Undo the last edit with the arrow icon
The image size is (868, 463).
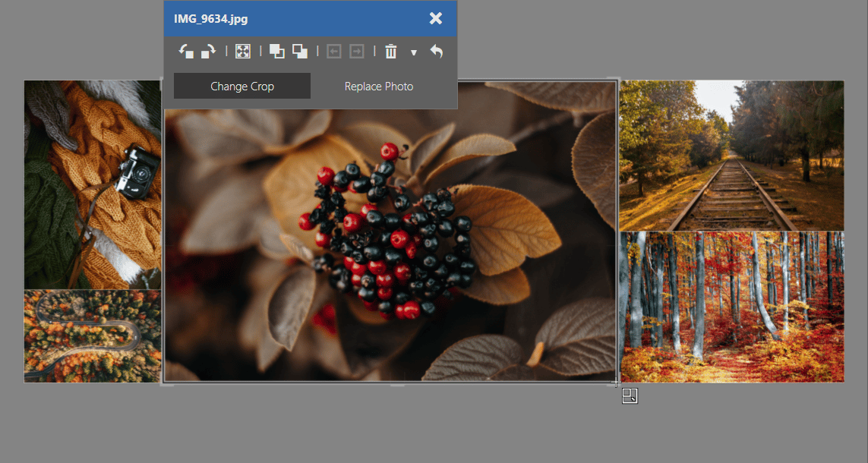point(436,51)
